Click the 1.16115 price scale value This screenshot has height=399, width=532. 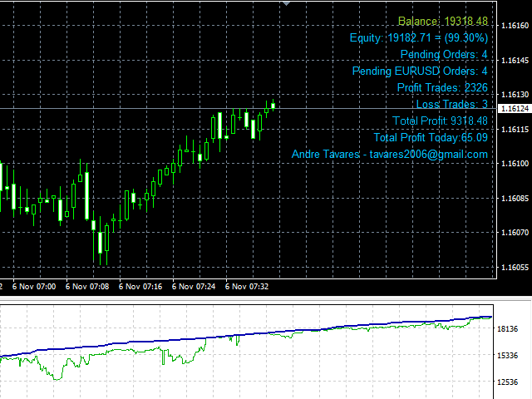(x=515, y=130)
